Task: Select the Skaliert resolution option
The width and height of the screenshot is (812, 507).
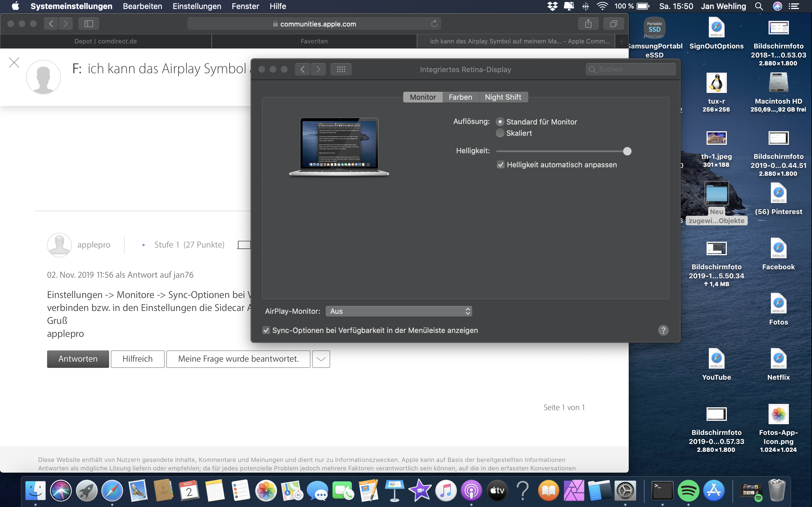Action: coord(500,133)
